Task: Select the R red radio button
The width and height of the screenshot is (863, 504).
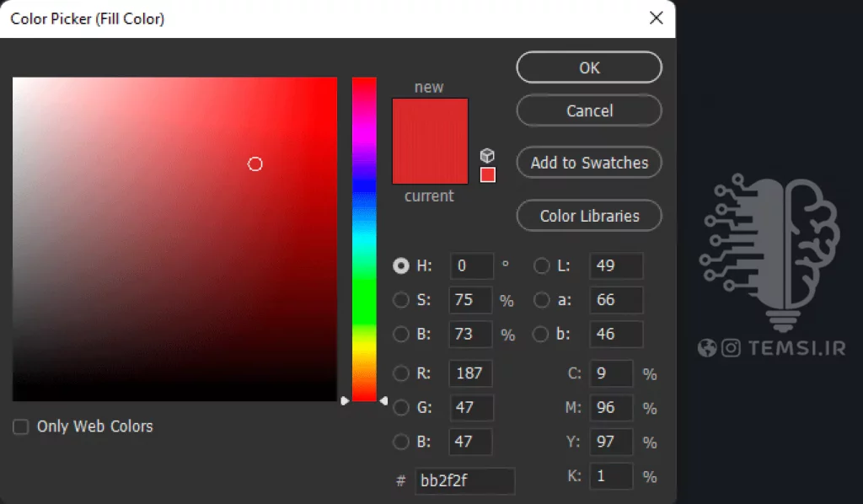Action: 401,373
